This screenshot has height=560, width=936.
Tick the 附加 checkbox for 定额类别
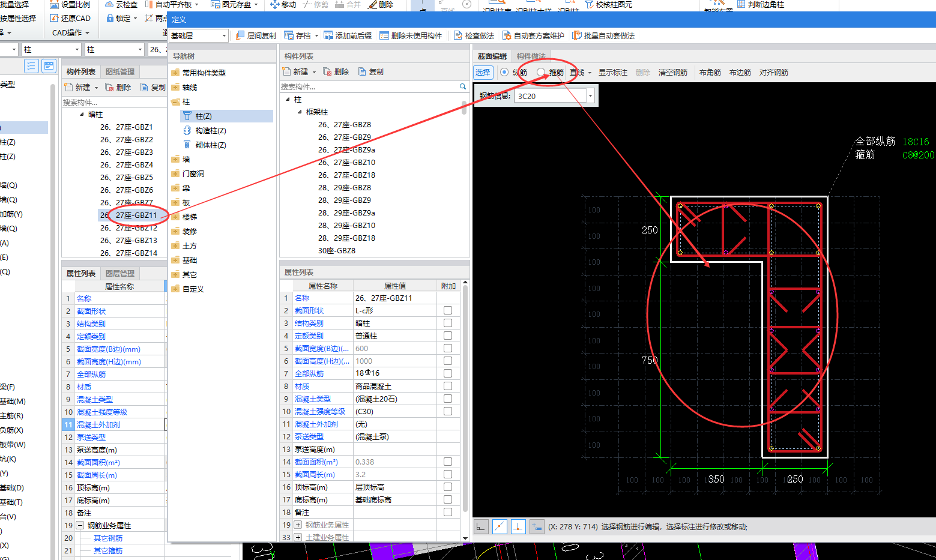[x=448, y=336]
